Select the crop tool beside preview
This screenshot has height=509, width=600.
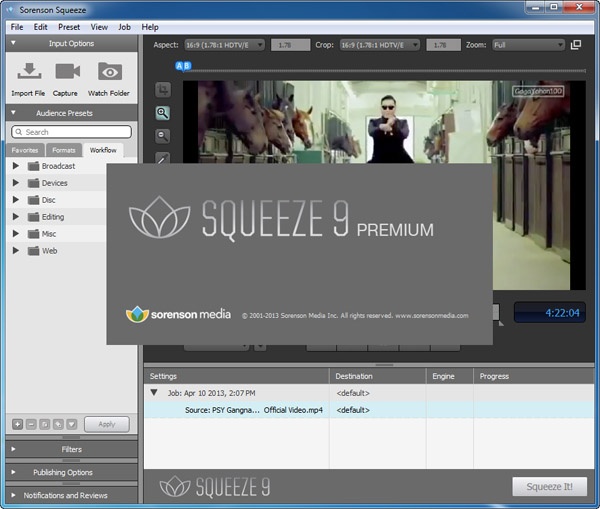coord(163,90)
